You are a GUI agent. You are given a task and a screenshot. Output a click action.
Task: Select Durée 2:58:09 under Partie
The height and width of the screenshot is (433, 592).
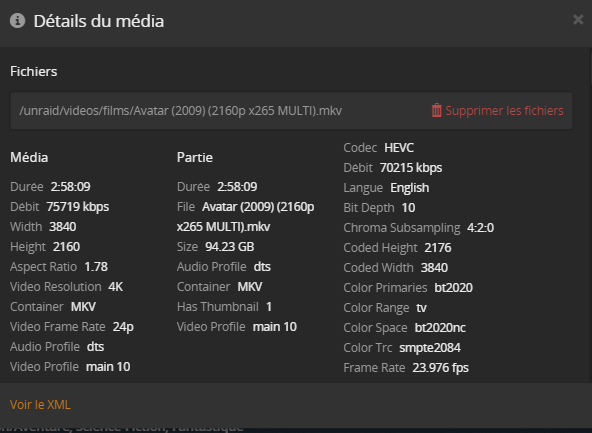237,187
